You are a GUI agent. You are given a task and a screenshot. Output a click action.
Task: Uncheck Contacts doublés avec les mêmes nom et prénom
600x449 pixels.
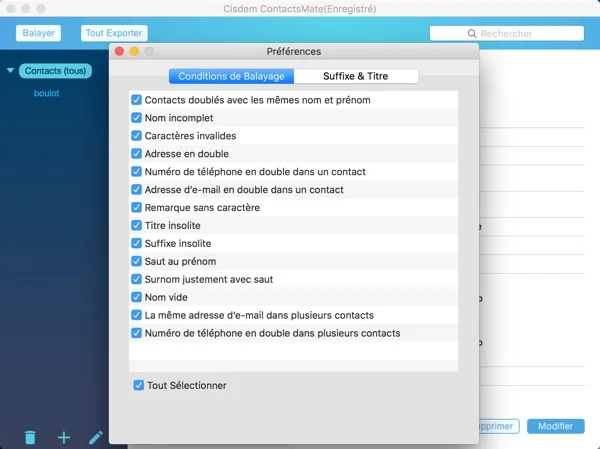pyautogui.click(x=136, y=100)
